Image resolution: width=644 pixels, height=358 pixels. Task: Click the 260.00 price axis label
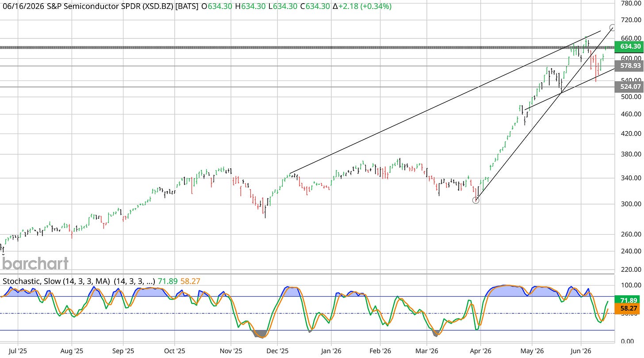click(x=632, y=234)
